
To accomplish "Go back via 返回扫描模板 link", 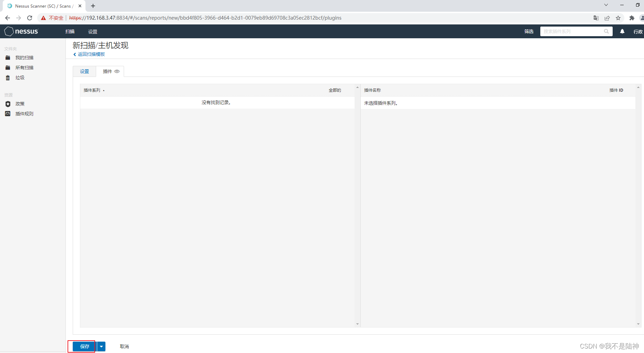I will (89, 54).
